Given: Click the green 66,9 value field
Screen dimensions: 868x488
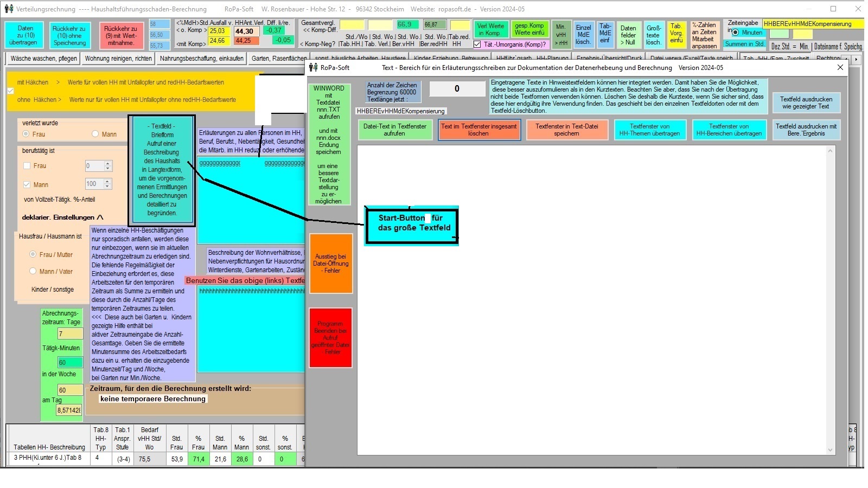Looking at the screenshot, I should tap(407, 24).
